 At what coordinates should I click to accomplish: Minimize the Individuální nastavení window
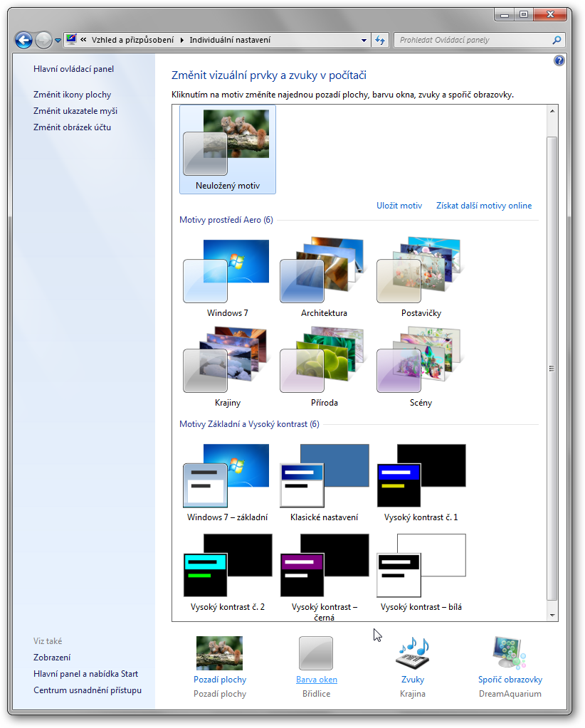tap(505, 15)
